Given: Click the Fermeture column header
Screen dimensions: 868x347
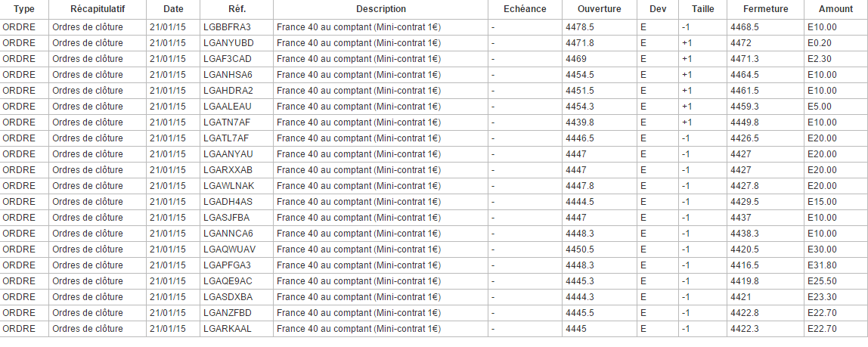Looking at the screenshot, I should pos(765,9).
